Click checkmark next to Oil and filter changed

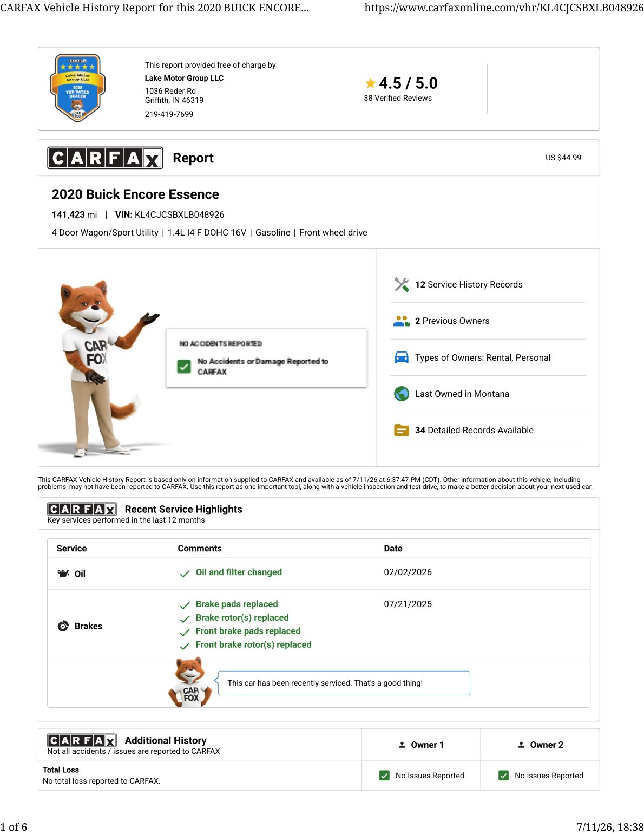click(x=185, y=574)
